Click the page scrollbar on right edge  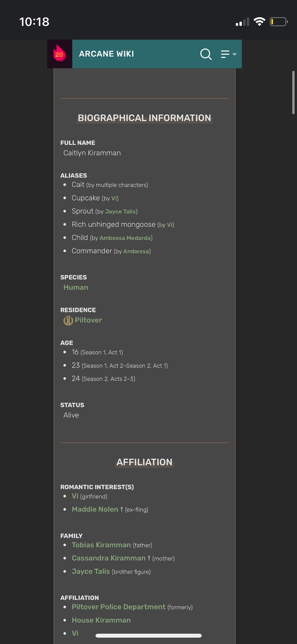[293, 93]
